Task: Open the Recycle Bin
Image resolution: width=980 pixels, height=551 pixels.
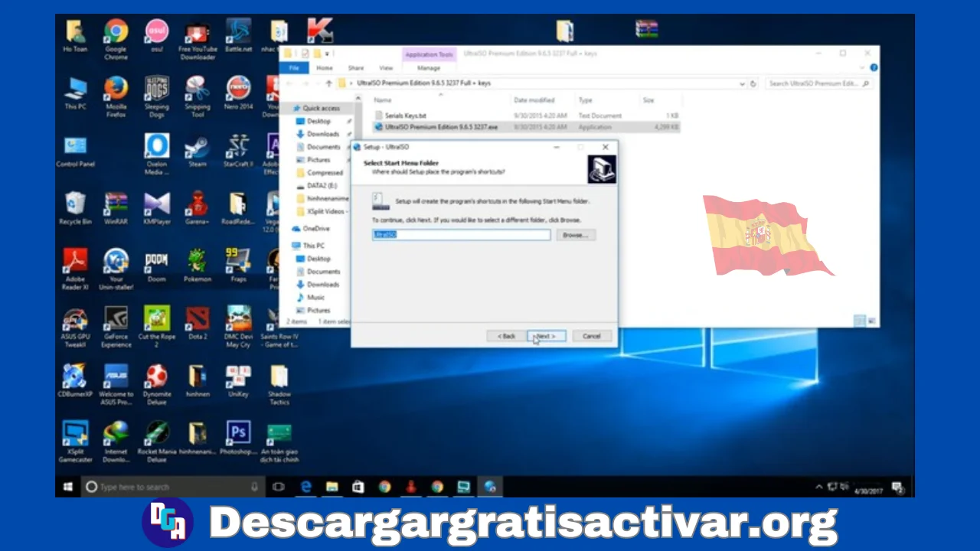Action: 75,208
